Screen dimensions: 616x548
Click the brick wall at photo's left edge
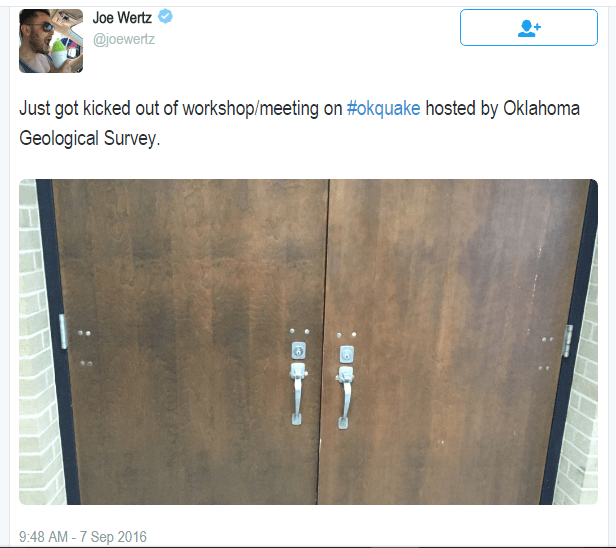click(37, 342)
